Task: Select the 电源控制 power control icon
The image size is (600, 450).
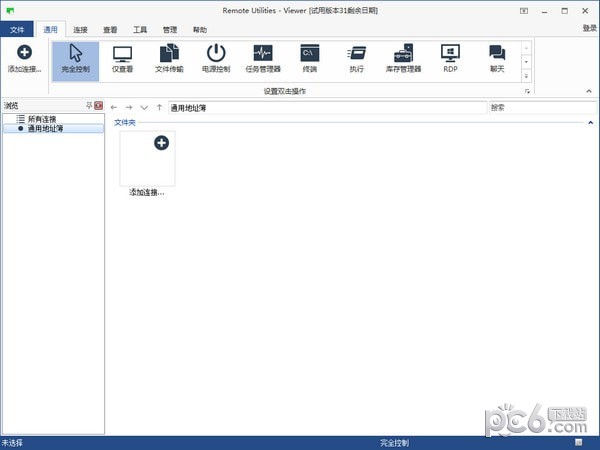Action: click(216, 61)
